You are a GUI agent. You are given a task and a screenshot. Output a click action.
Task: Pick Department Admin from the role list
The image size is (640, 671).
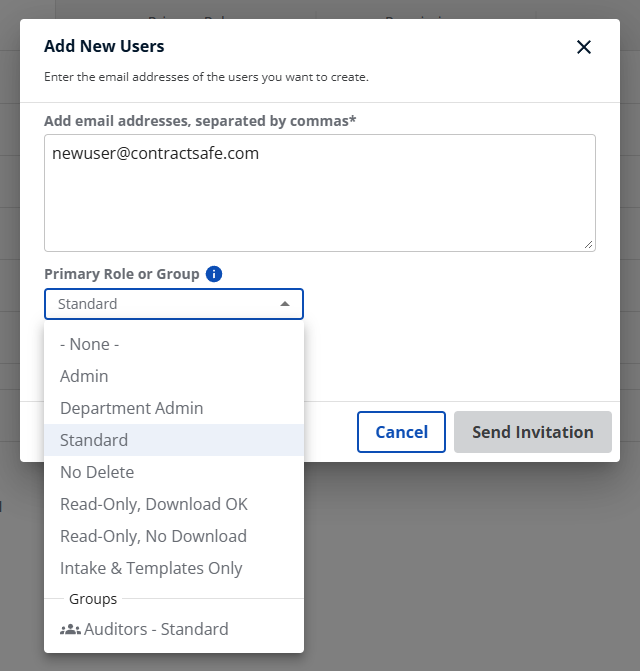point(131,408)
